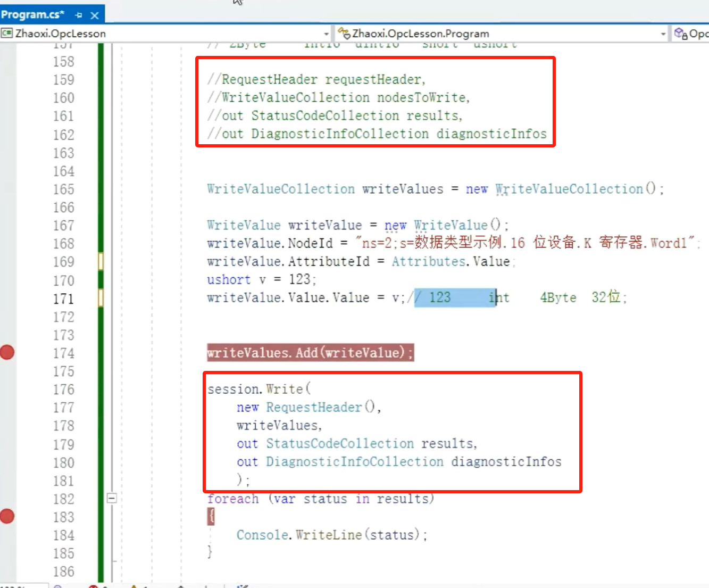This screenshot has width=709, height=588.
Task: Toggle the breakpoint on line 183
Action: (7, 516)
